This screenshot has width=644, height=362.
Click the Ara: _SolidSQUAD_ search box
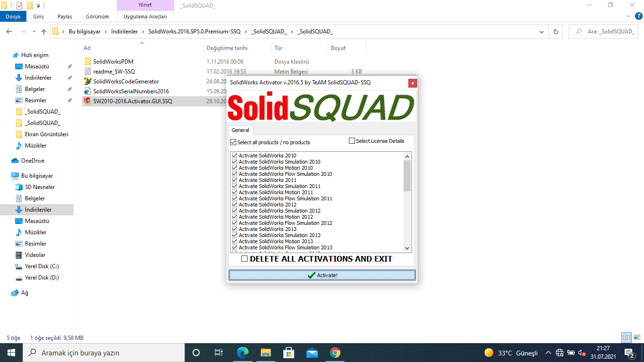click(604, 32)
